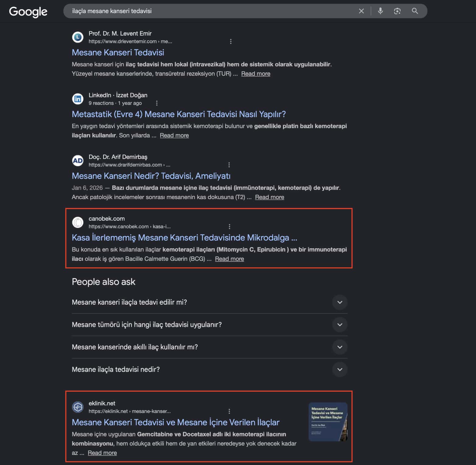Click '9 reactions · 1 year ago' text
476x465 pixels.
[115, 103]
